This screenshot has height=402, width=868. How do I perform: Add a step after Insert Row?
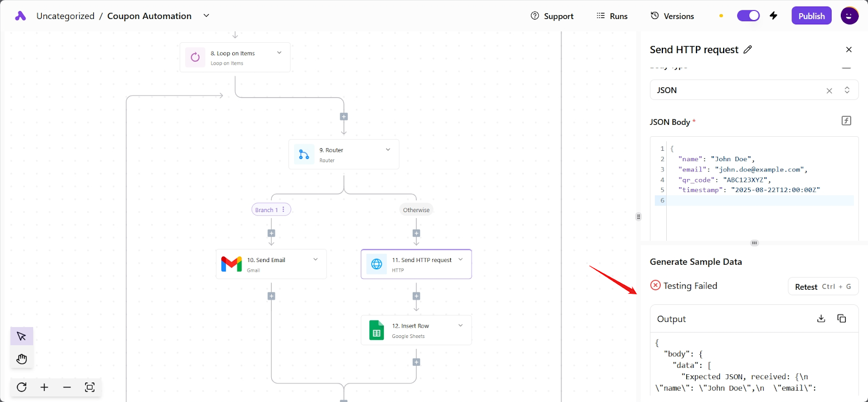pos(416,362)
